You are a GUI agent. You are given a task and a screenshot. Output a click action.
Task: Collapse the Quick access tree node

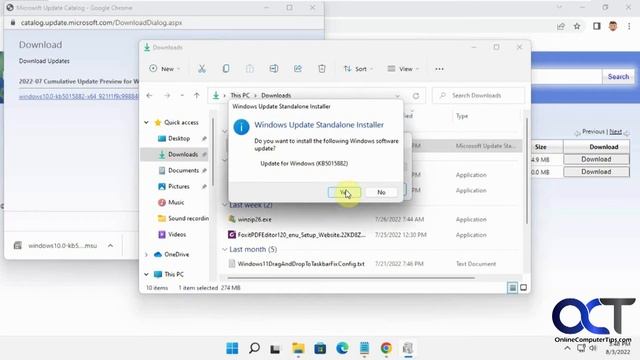pyautogui.click(x=147, y=122)
